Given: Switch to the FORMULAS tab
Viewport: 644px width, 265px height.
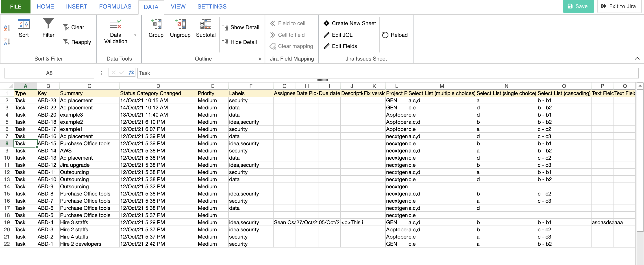Looking at the screenshot, I should (115, 7).
